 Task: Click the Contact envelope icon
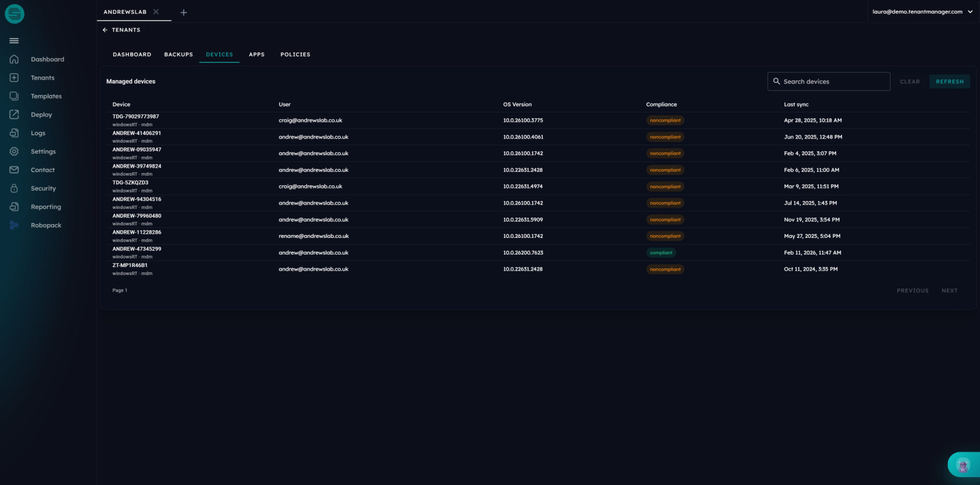click(x=14, y=170)
